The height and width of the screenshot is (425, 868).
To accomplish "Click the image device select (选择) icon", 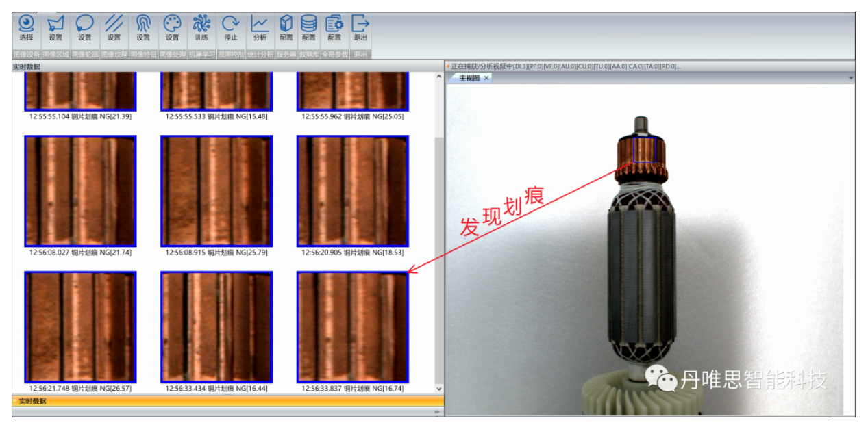I will pyautogui.click(x=26, y=29).
